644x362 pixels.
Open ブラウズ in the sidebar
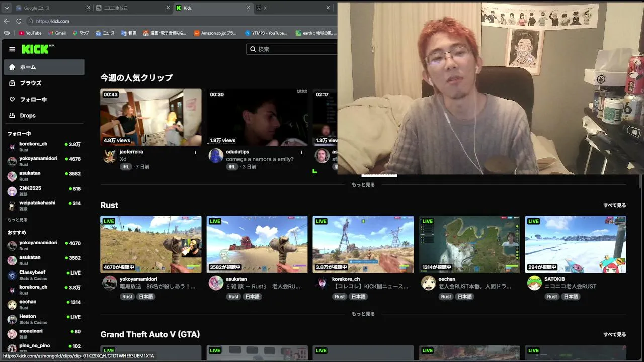(44, 83)
